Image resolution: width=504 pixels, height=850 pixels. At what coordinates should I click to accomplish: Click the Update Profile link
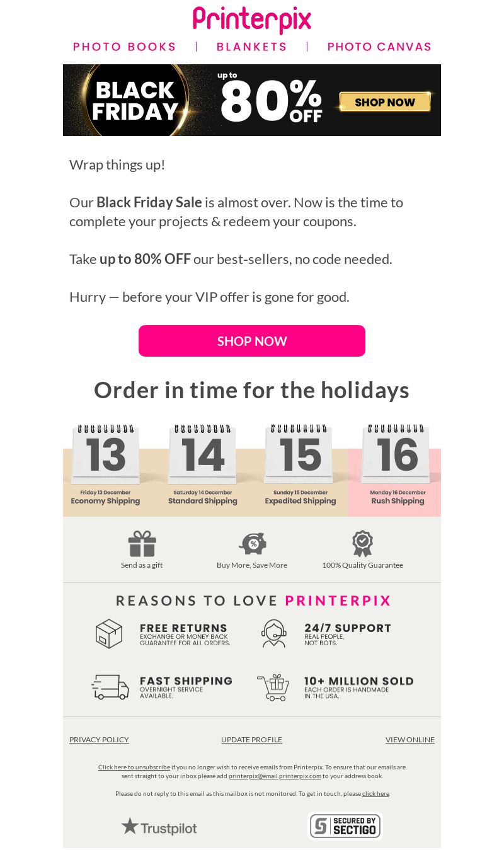pyautogui.click(x=251, y=740)
